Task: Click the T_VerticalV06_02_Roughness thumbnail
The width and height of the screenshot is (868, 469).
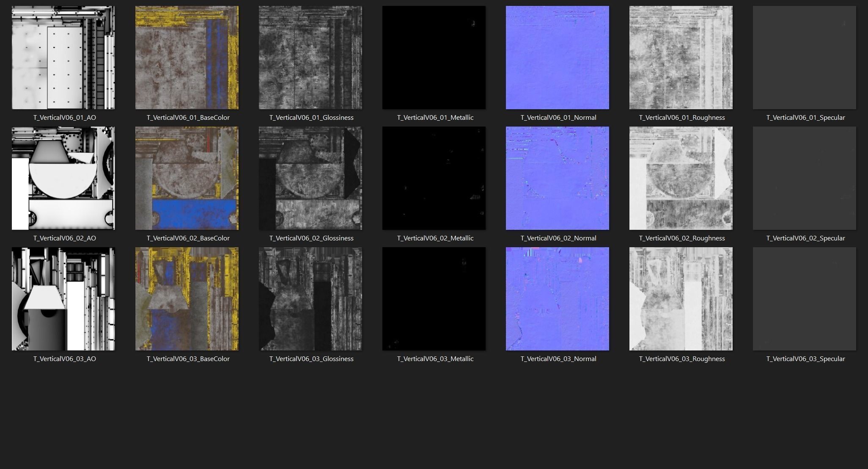Action: pos(681,178)
